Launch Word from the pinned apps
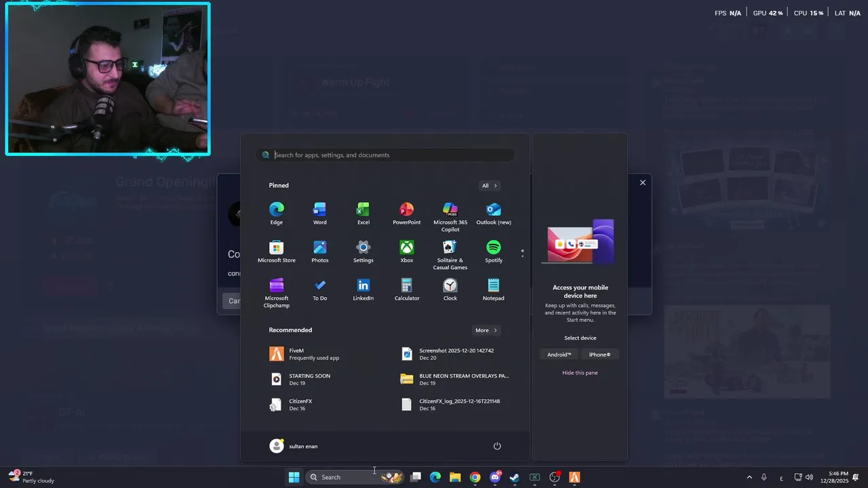Viewport: 868px width, 488px height. [319, 213]
